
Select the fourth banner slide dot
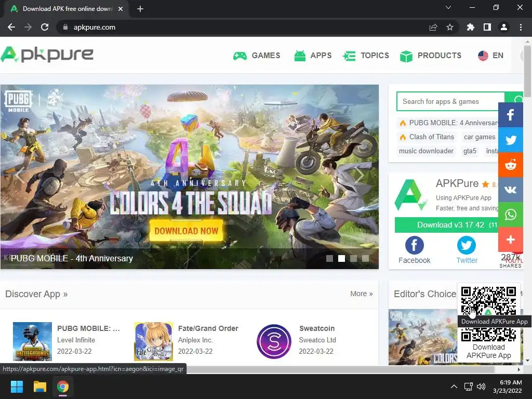pos(365,259)
